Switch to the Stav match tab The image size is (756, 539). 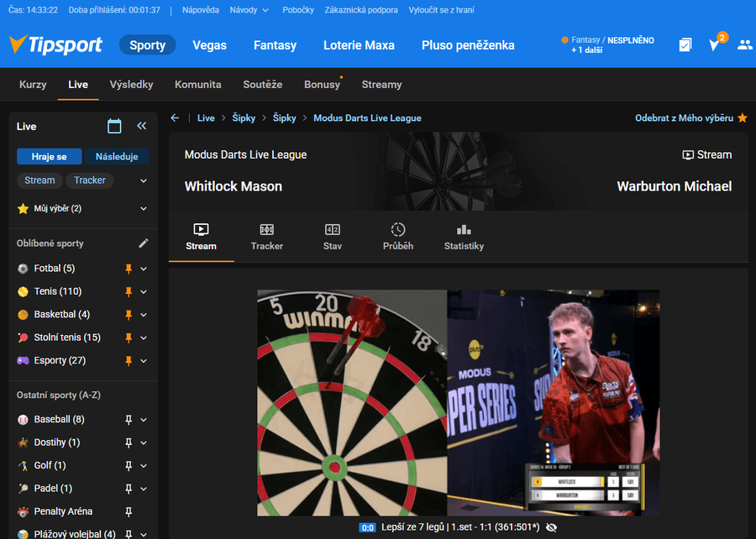point(332,237)
